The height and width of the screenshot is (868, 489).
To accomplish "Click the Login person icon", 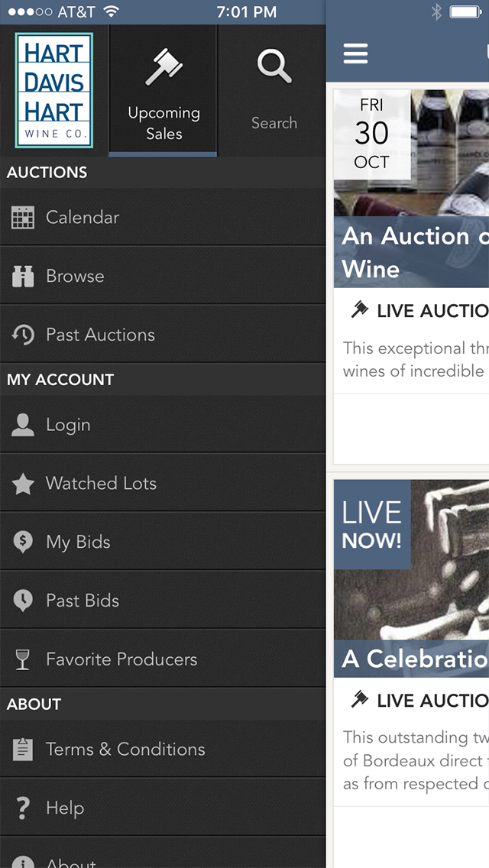I will 23,425.
